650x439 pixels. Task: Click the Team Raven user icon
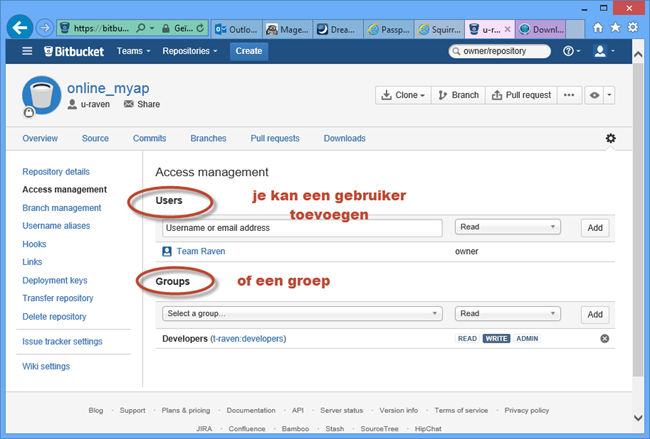click(x=167, y=251)
